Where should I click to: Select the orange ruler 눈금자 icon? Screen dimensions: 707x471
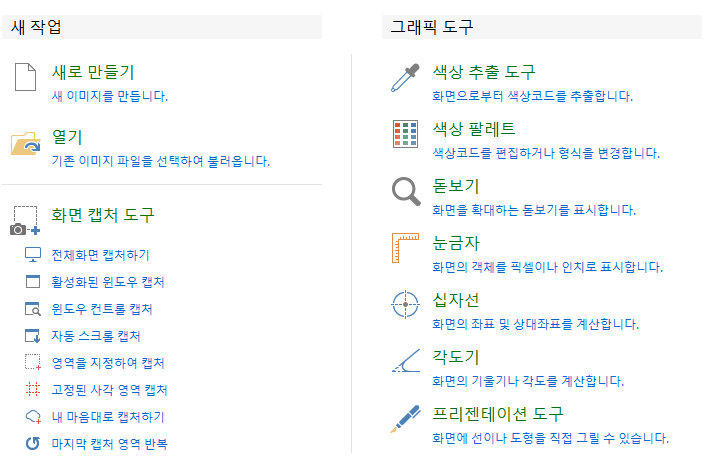[405, 247]
